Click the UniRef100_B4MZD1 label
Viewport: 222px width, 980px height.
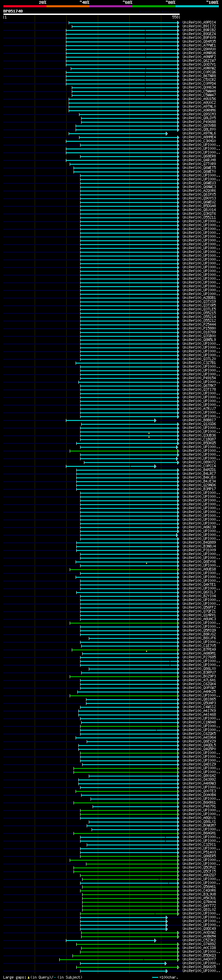pos(199,470)
